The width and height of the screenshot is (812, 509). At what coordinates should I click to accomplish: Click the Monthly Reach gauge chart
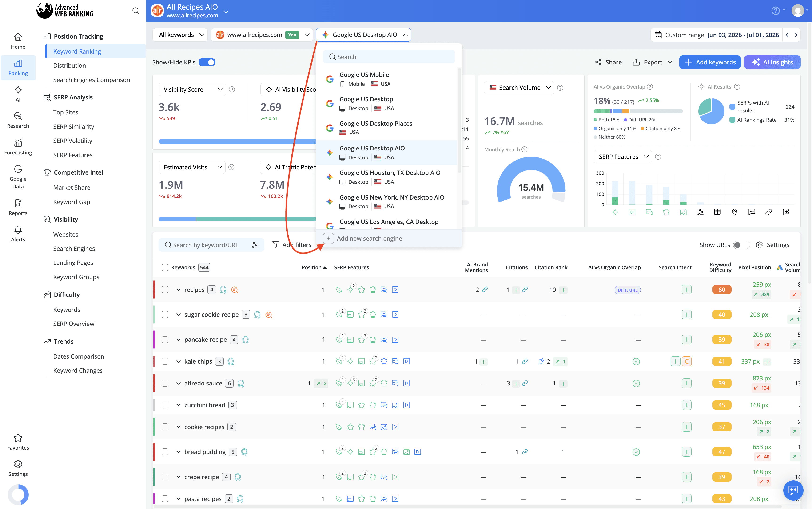pyautogui.click(x=531, y=180)
